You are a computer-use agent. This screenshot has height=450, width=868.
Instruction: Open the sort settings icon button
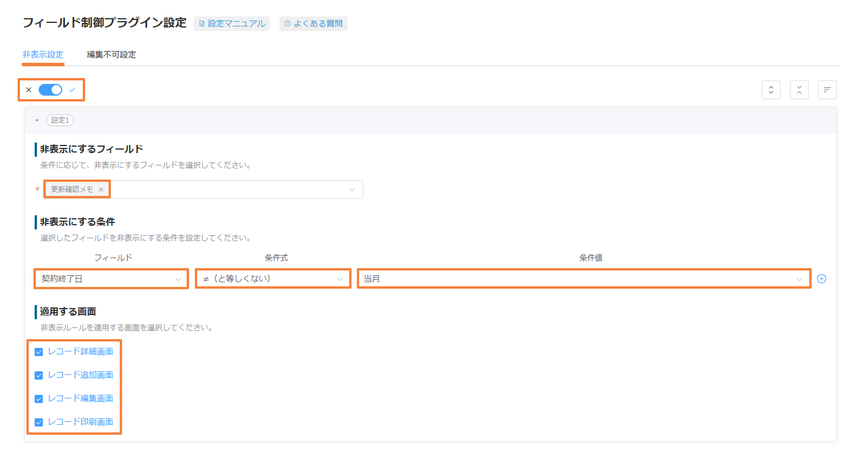coord(827,90)
